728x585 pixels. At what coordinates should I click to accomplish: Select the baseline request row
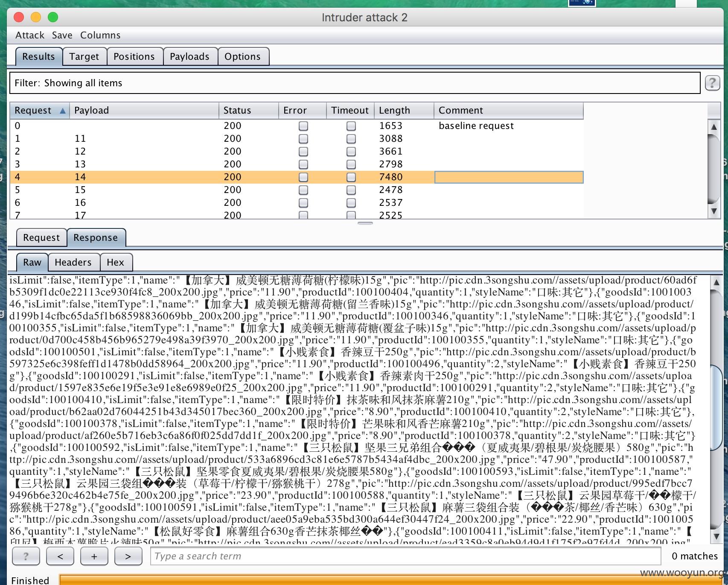point(297,126)
